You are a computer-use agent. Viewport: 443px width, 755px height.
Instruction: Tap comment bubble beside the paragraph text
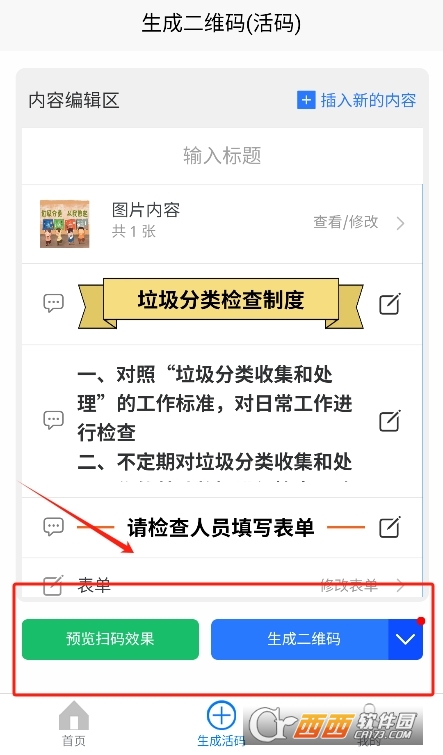coord(53,420)
